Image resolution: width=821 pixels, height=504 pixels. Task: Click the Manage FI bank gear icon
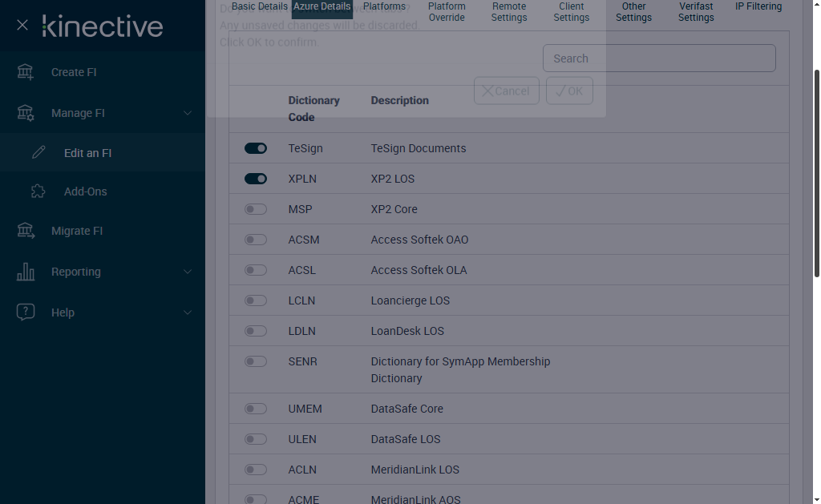click(x=25, y=113)
